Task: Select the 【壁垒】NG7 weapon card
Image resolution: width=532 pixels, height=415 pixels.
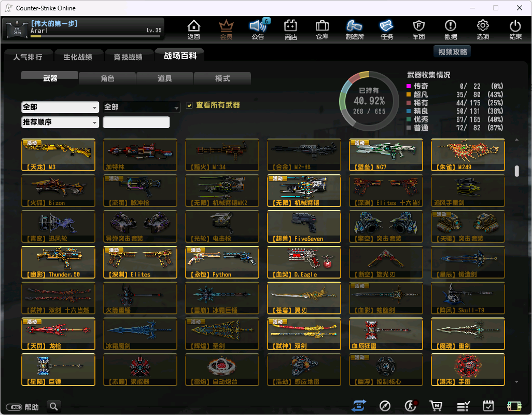Action: [386, 155]
